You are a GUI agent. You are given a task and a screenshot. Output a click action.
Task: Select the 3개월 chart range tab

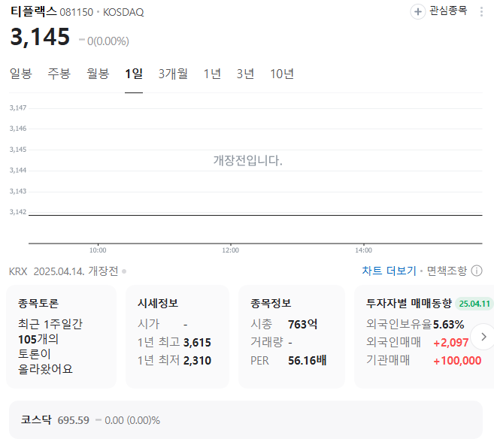point(173,74)
